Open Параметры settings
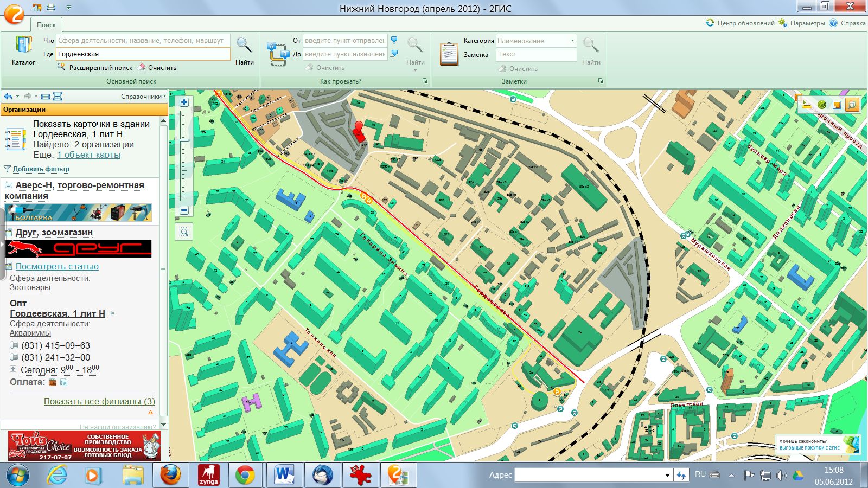 (x=802, y=23)
